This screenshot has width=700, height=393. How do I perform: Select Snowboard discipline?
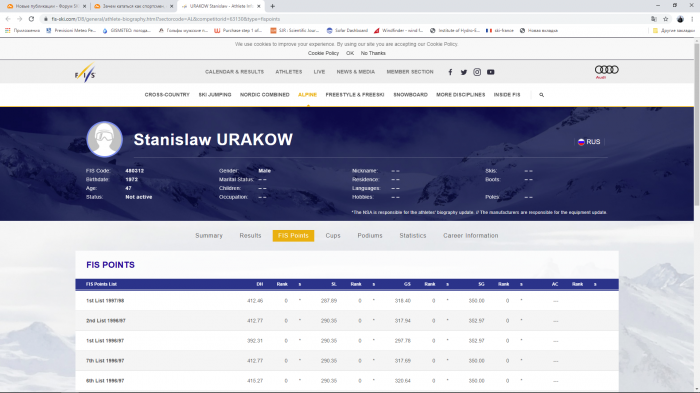(410, 95)
